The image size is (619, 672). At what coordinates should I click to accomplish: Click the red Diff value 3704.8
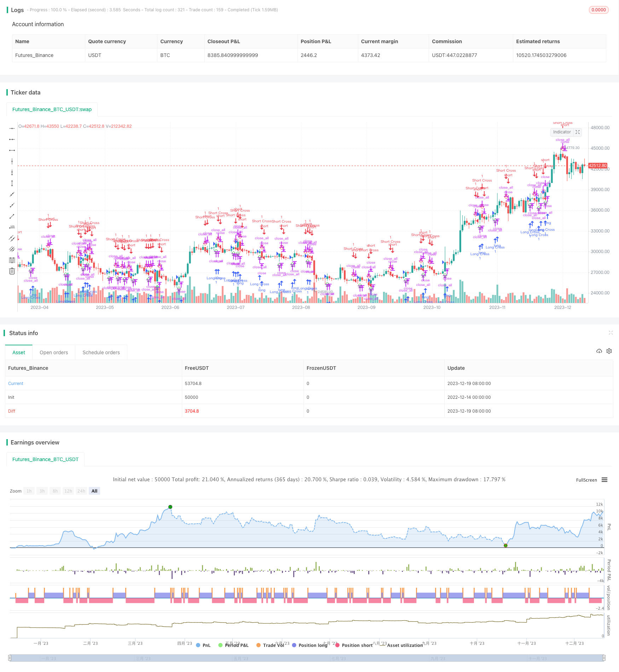pos(192,411)
